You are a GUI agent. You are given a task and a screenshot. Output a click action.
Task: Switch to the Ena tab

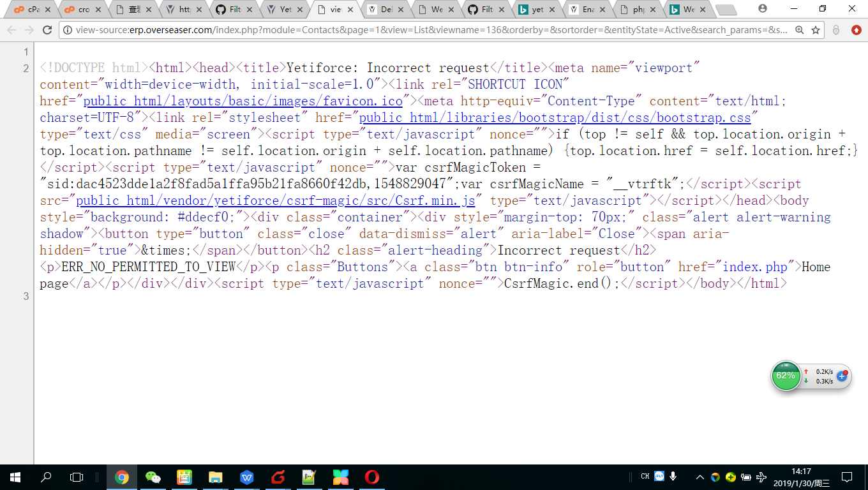coord(585,10)
